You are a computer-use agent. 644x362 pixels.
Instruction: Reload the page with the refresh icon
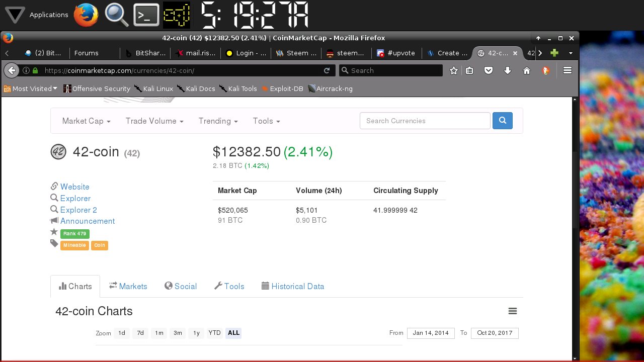[x=327, y=70]
